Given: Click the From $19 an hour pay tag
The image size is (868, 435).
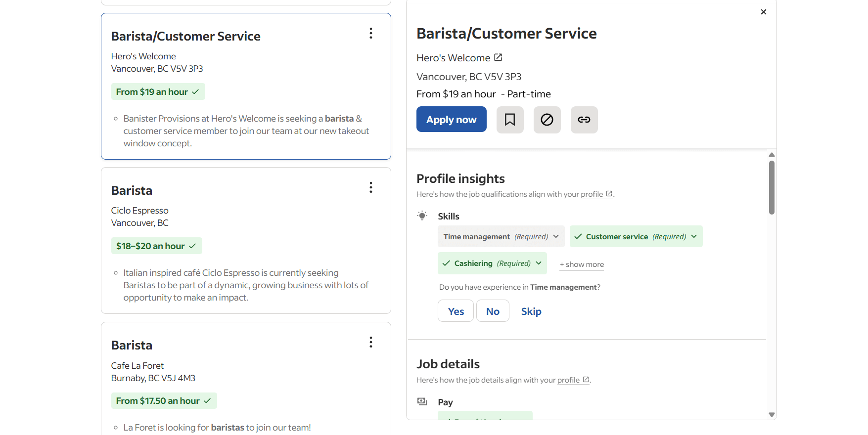Looking at the screenshot, I should (158, 92).
